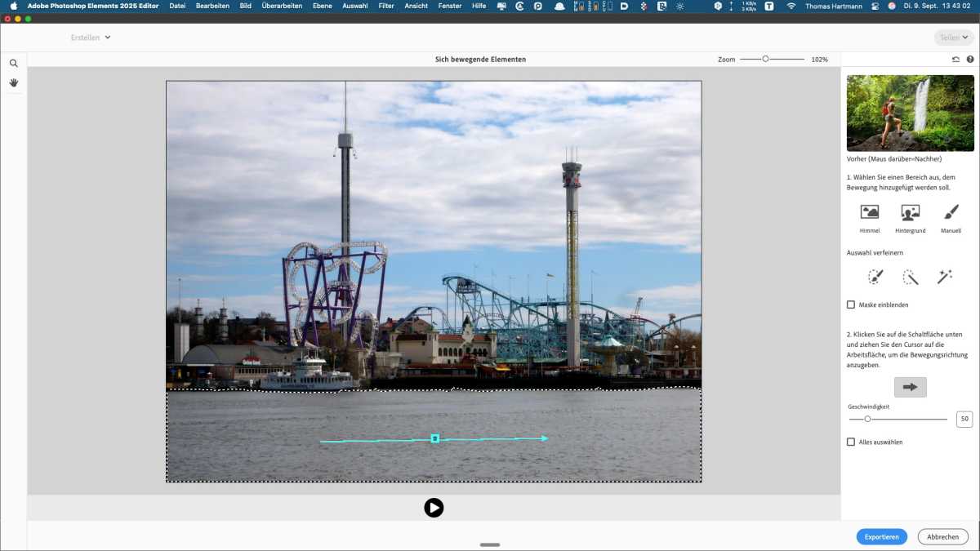Click Thomas Hartmann user name in menu bar
The image size is (980, 551).
832,6
